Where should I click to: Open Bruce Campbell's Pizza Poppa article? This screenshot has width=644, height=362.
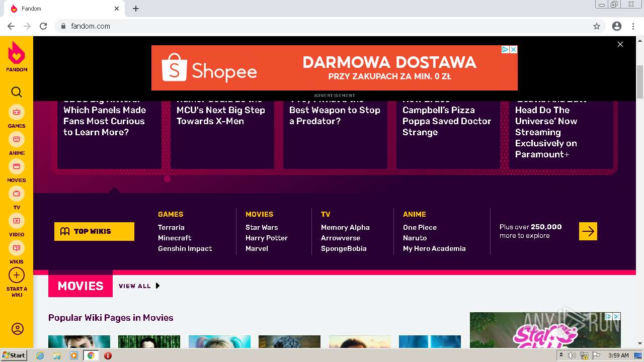pyautogui.click(x=448, y=135)
